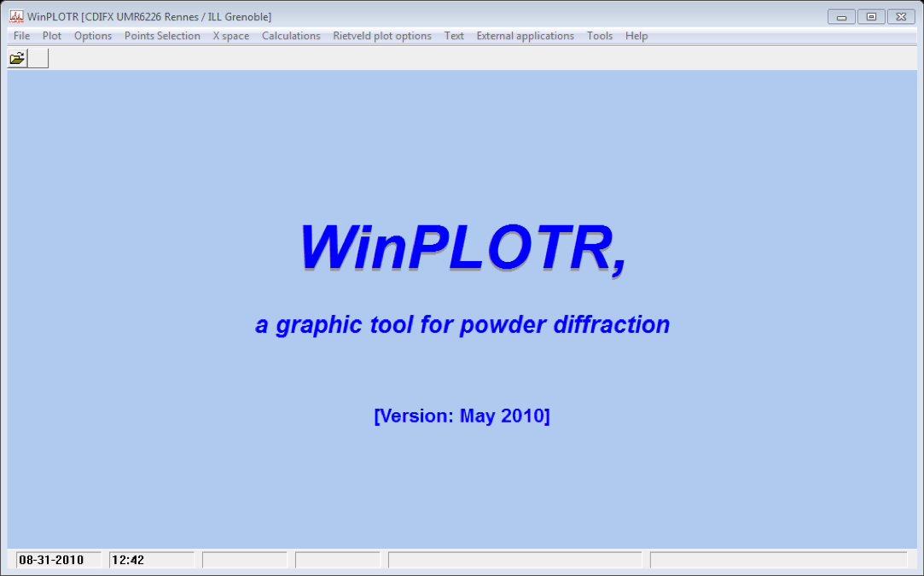
Task: Open the Points Selection menu
Action: coord(162,36)
